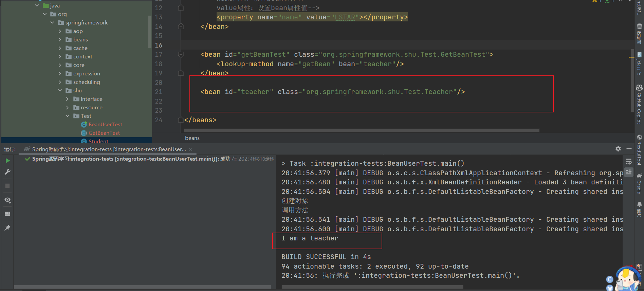
Task: Expand the resource package
Action: point(67,107)
